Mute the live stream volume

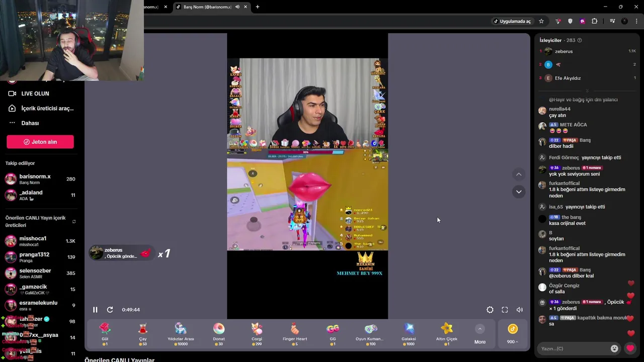(x=520, y=310)
